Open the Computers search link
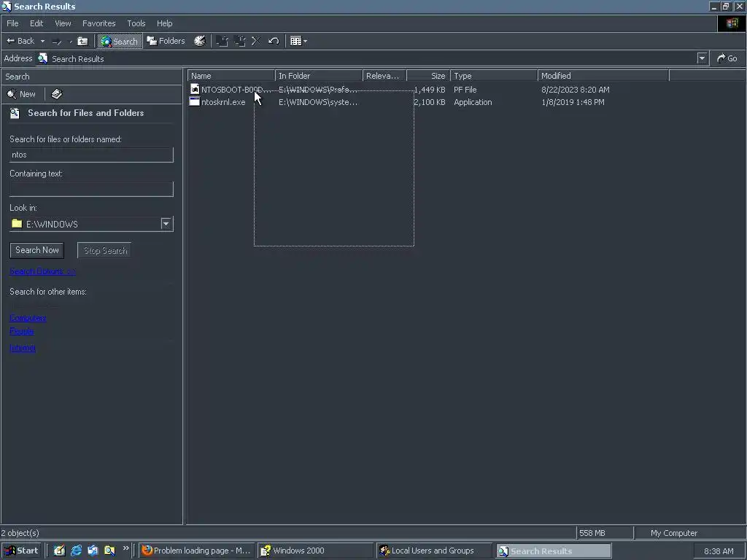Screen dimensions: 747x560 [28, 318]
